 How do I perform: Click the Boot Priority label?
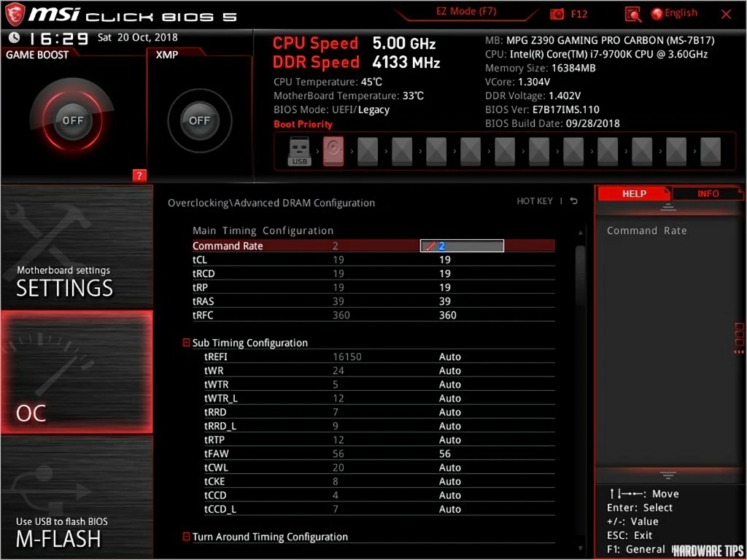(x=303, y=124)
